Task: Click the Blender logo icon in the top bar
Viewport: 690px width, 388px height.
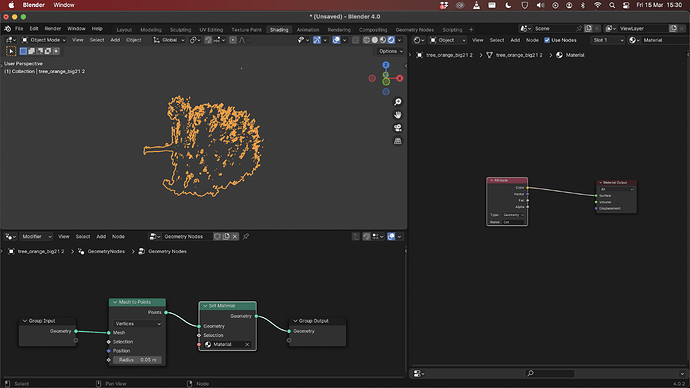Action: (7, 29)
